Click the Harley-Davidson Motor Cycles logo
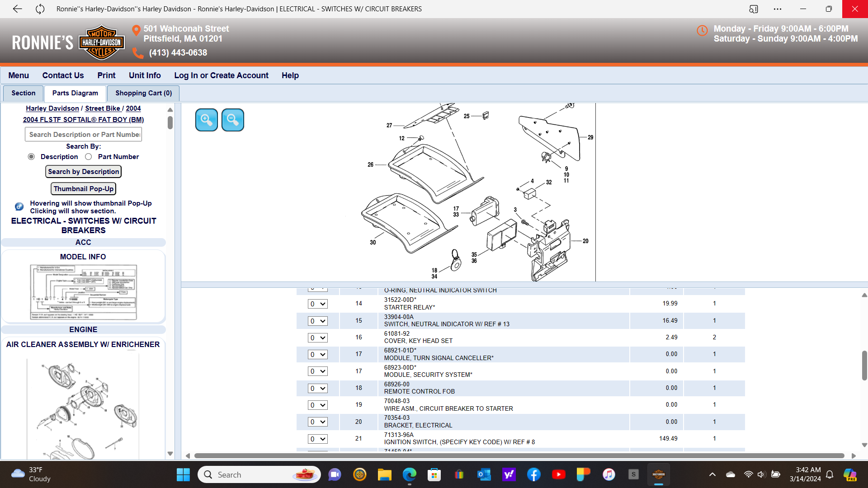 [x=101, y=42]
